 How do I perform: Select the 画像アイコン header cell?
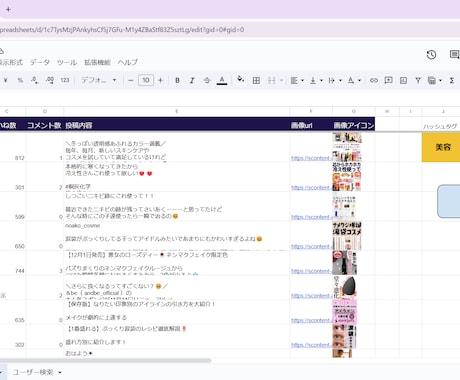(x=353, y=125)
